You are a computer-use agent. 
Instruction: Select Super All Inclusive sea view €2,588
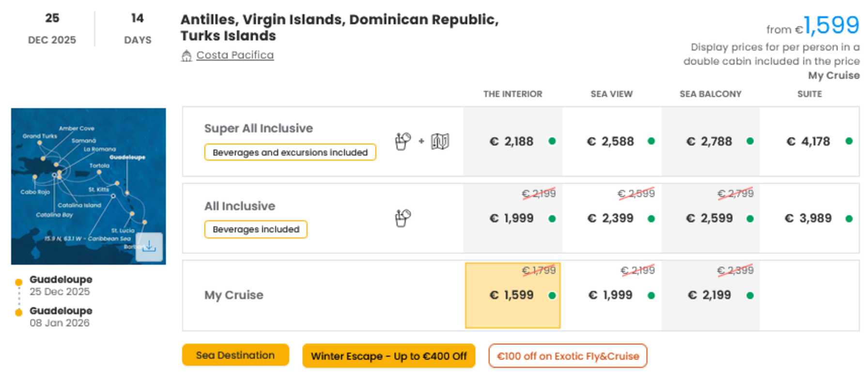click(x=612, y=141)
